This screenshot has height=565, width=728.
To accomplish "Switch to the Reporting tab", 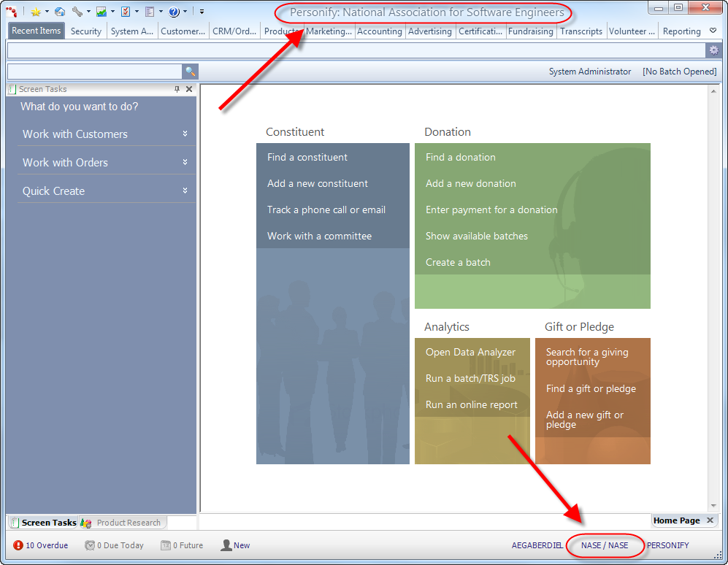I will (681, 31).
